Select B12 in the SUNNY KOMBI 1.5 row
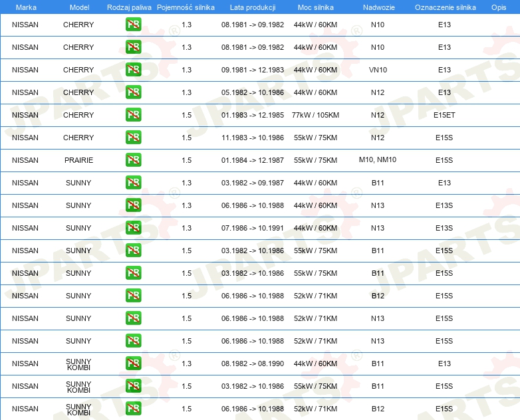This screenshot has height=420, width=520. [x=378, y=409]
